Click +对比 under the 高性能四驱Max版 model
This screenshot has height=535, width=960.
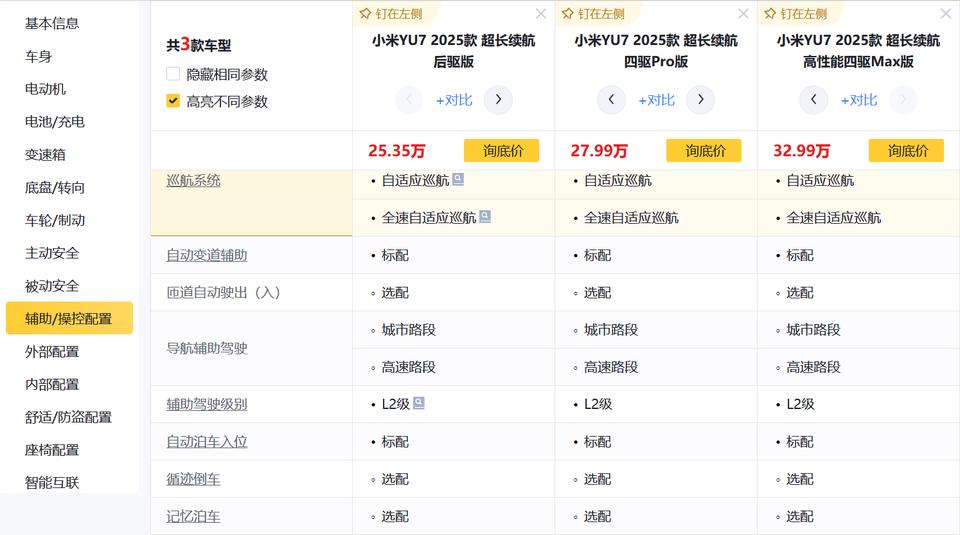coord(859,100)
